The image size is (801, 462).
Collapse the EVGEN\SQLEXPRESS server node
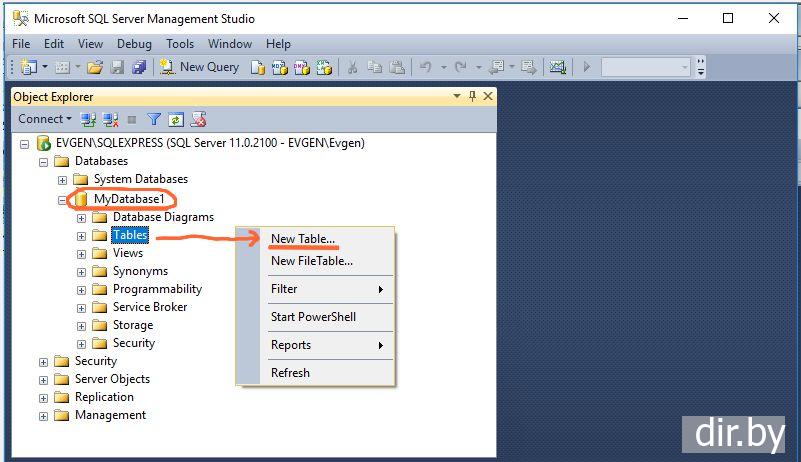[x=25, y=144]
